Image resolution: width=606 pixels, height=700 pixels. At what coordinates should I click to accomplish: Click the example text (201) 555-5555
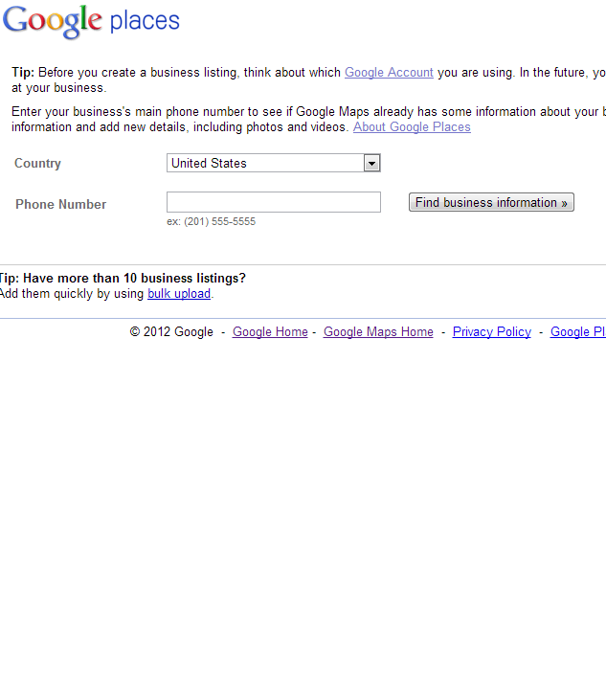(211, 221)
